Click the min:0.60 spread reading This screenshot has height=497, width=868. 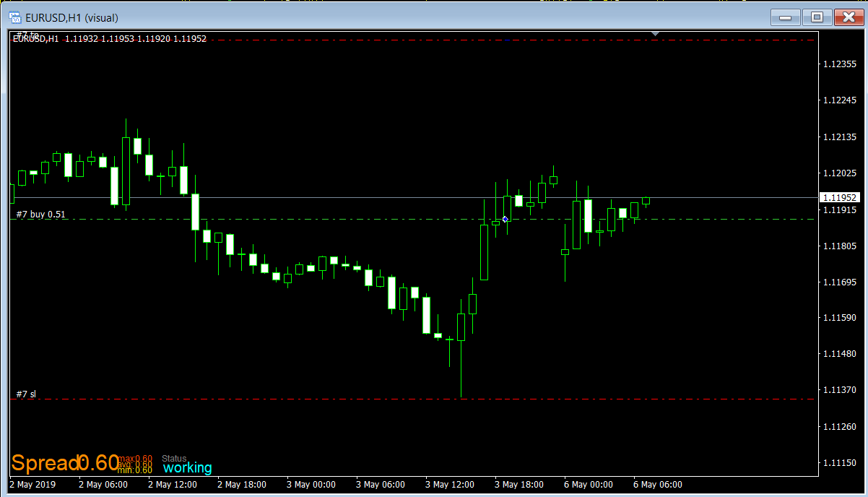[136, 470]
